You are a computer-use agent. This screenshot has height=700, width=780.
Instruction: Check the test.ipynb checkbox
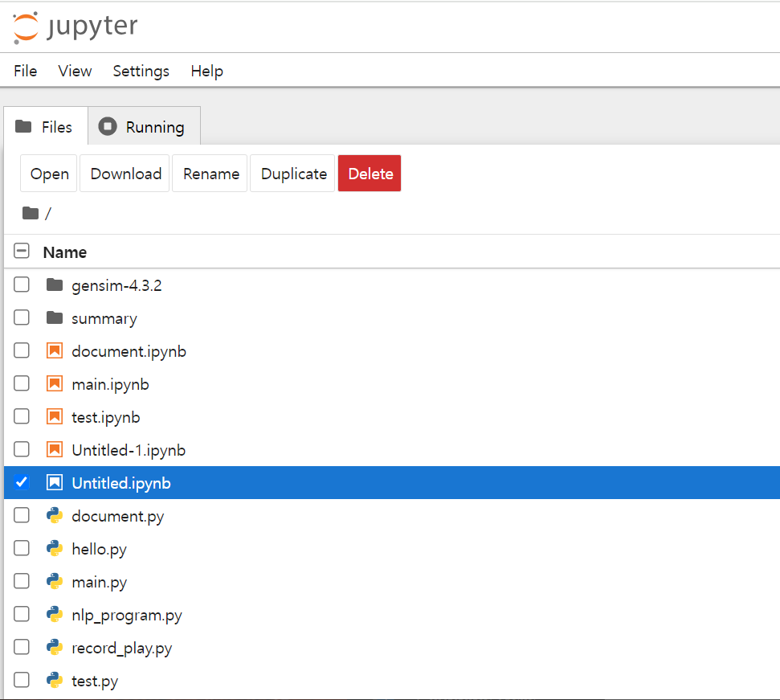point(22,416)
